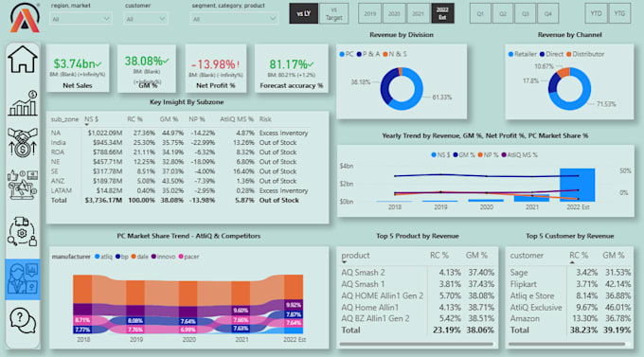Filter by quarter Q2
644x357 pixels.
point(503,13)
